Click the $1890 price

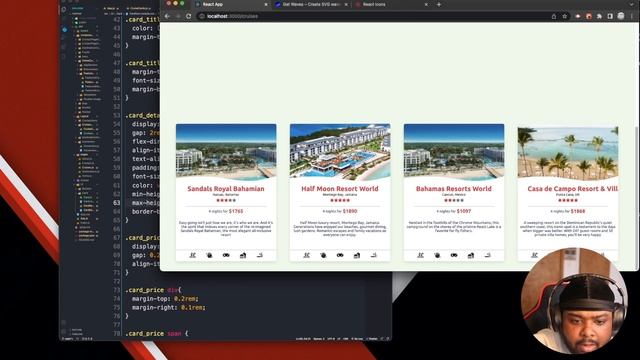point(350,211)
